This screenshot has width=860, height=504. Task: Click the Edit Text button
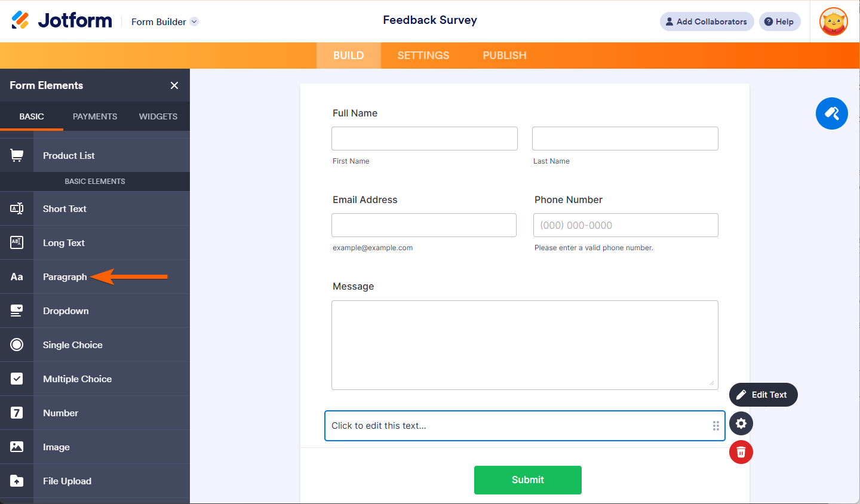[x=763, y=395]
